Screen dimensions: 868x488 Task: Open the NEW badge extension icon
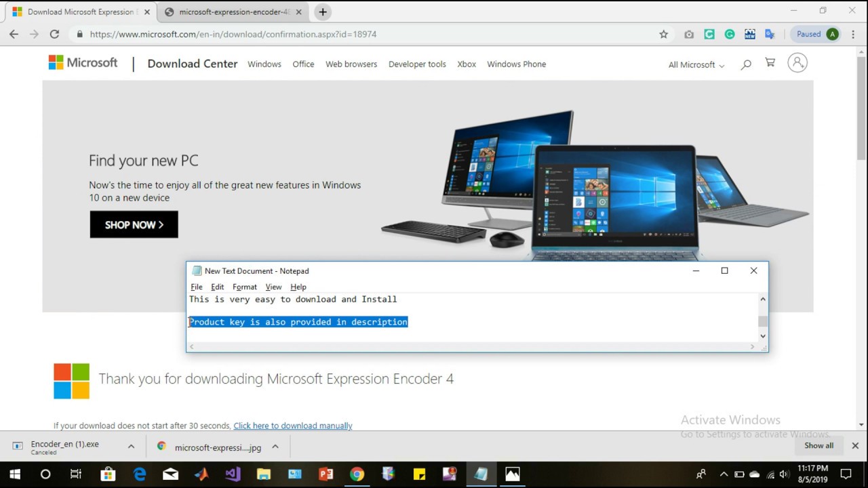coord(750,34)
